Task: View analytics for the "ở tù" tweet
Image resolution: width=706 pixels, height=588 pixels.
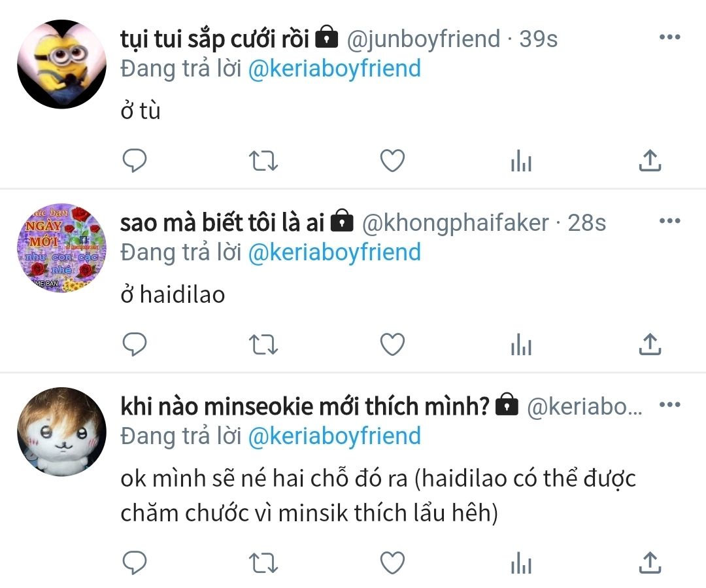Action: (522, 161)
